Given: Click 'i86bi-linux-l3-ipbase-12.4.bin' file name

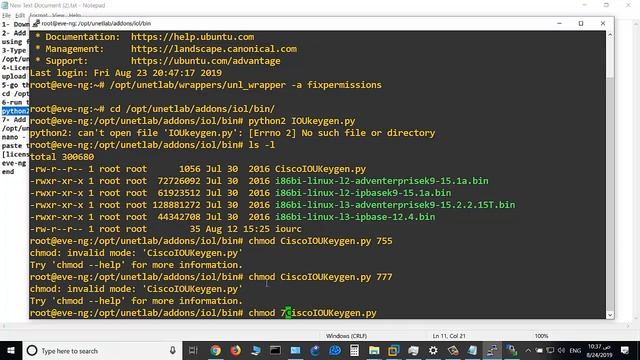Looking at the screenshot, I should [x=355, y=217].
